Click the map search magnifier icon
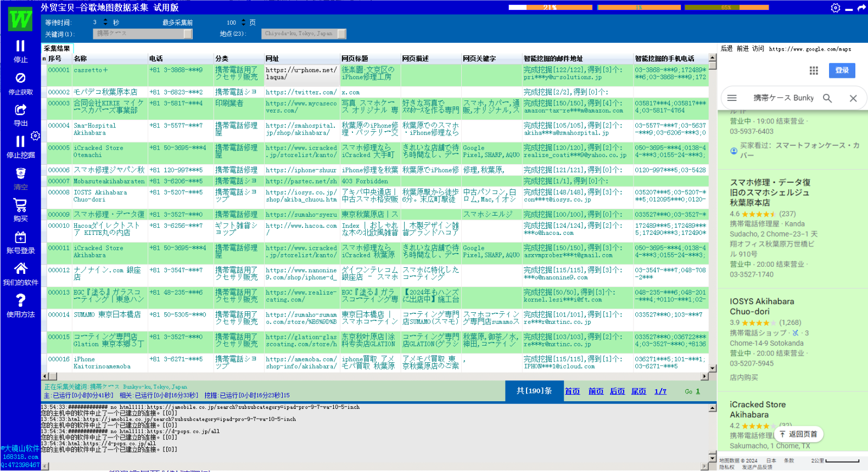The height and width of the screenshot is (472, 868). tap(827, 98)
